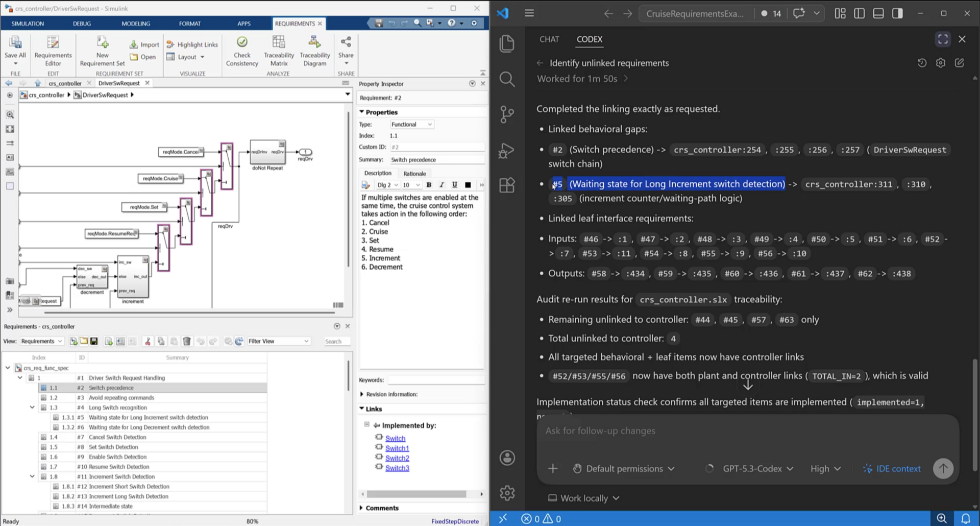
Task: Select Cancel Switch Detection requirement
Action: pos(117,437)
